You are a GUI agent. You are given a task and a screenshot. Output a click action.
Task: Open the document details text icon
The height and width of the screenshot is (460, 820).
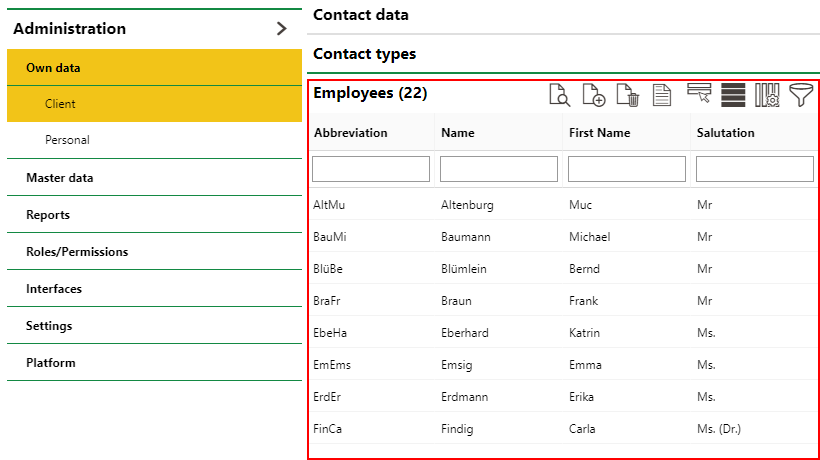click(662, 95)
